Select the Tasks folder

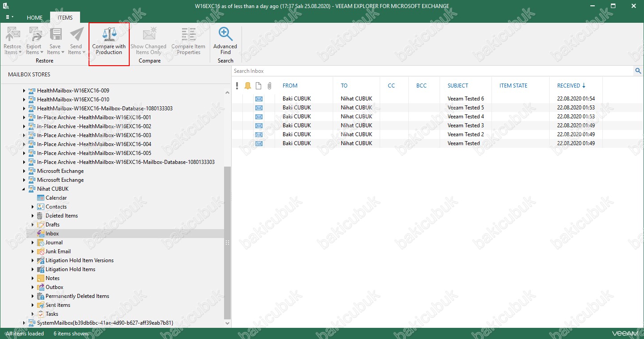[x=52, y=314]
